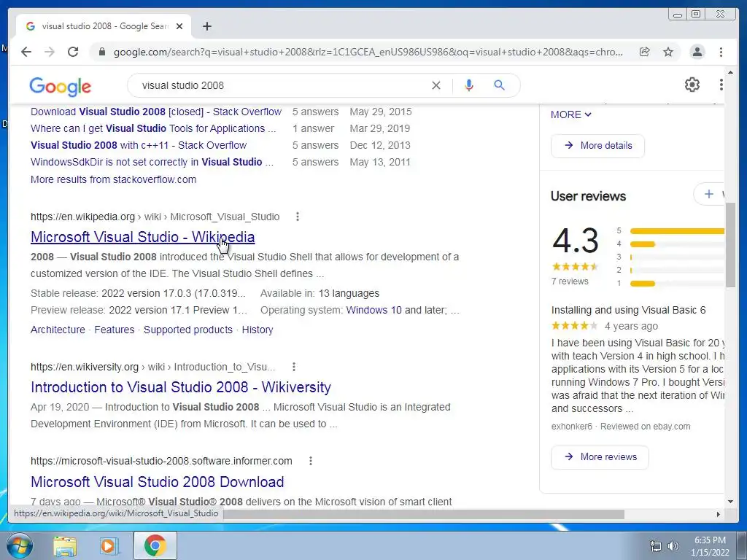Click the More details button
The image size is (747, 560).
597,146
